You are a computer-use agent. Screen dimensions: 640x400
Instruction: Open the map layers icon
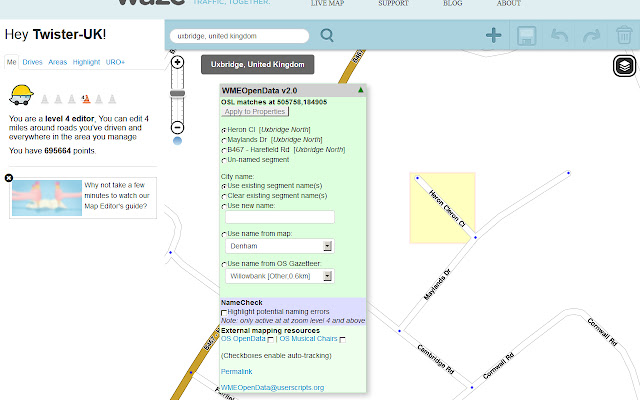(625, 66)
